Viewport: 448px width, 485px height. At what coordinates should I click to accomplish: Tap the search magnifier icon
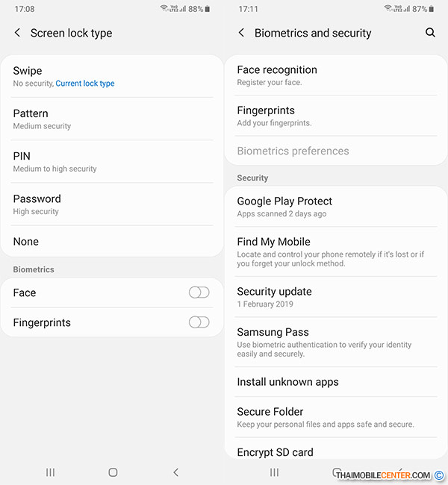[430, 33]
